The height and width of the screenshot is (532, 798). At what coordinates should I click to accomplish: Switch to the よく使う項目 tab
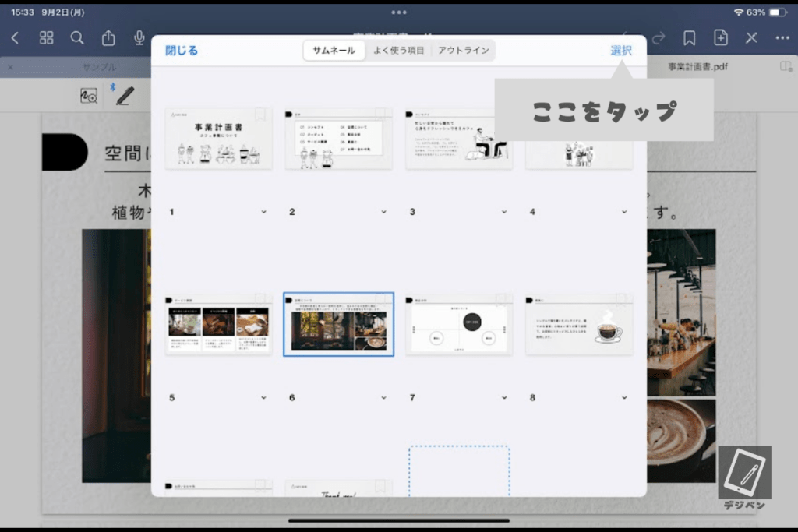[x=398, y=51]
